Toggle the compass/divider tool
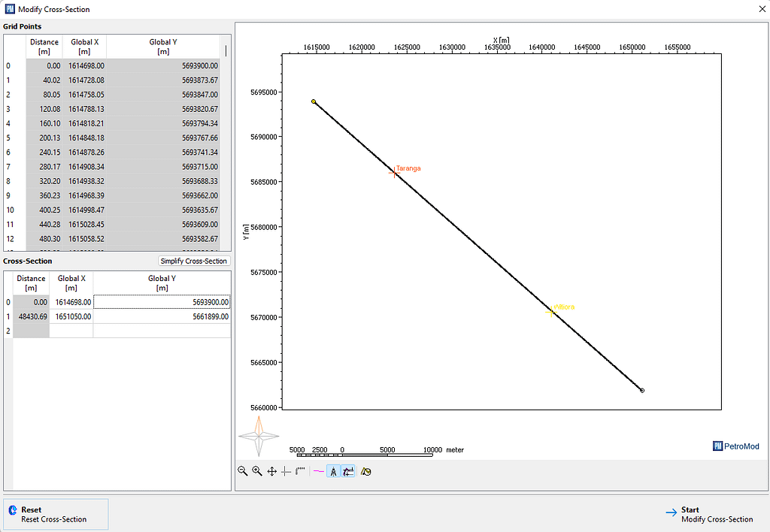 (x=333, y=471)
